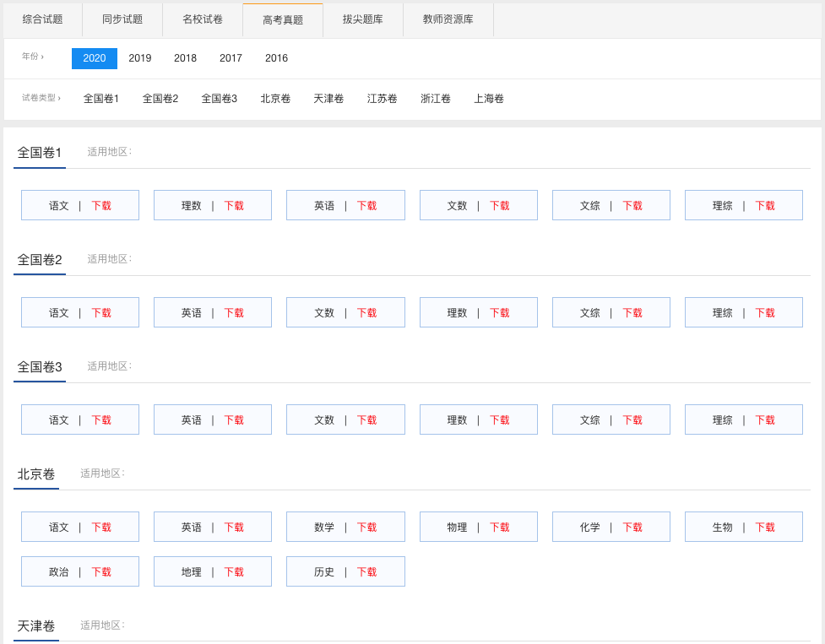Open the 教师资源库 tab
The width and height of the screenshot is (825, 644).
(x=448, y=19)
